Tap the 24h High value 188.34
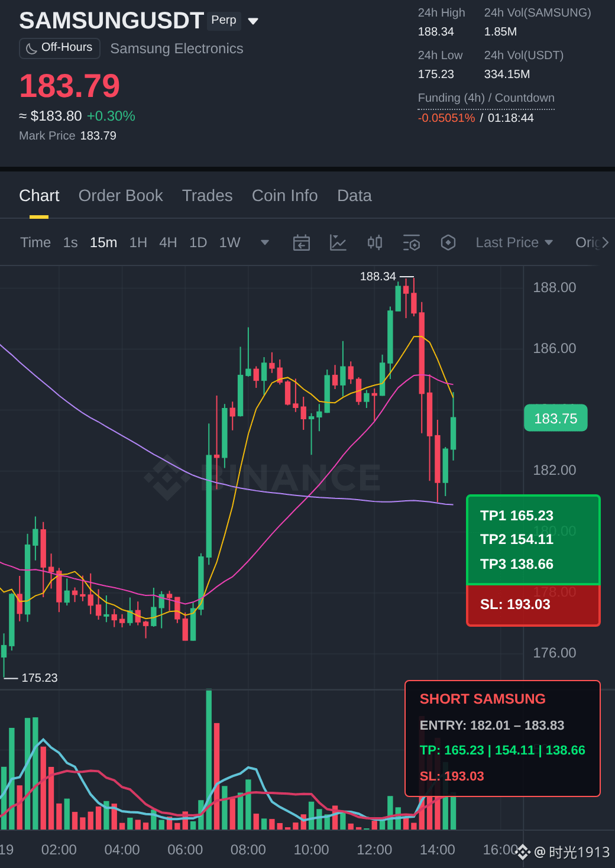Viewport: 615px width, 868px height. [436, 32]
